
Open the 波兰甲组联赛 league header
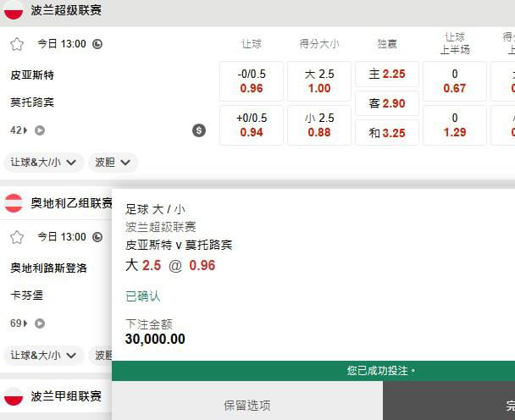coord(65,396)
